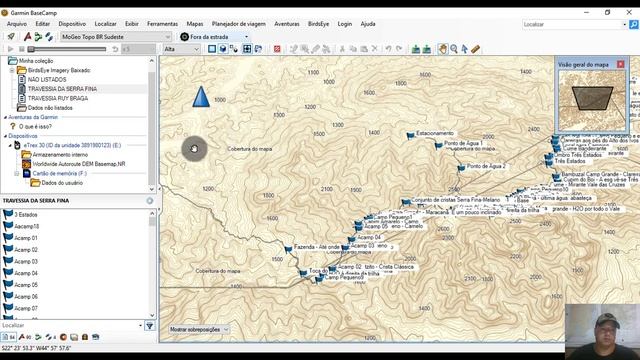Viewport: 640px width, 360px height.
Task: Select the Acamp 04 waypoint in list
Action: click(x=26, y=273)
